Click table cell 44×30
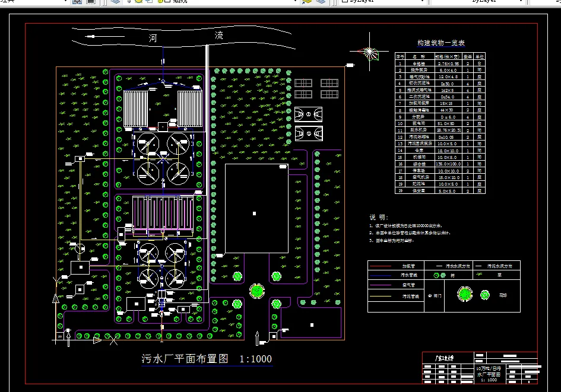Viewport: 561px width, 392px height. coord(448,110)
